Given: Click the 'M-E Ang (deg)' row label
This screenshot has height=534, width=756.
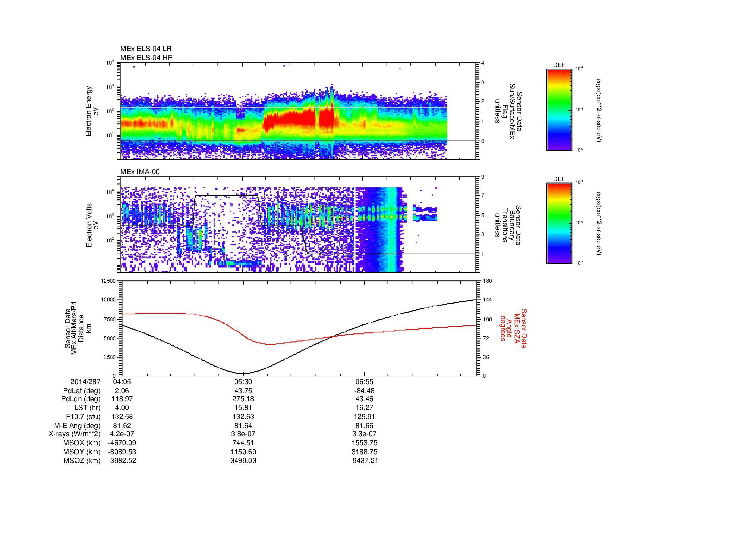Looking at the screenshot, I should pyautogui.click(x=77, y=425).
